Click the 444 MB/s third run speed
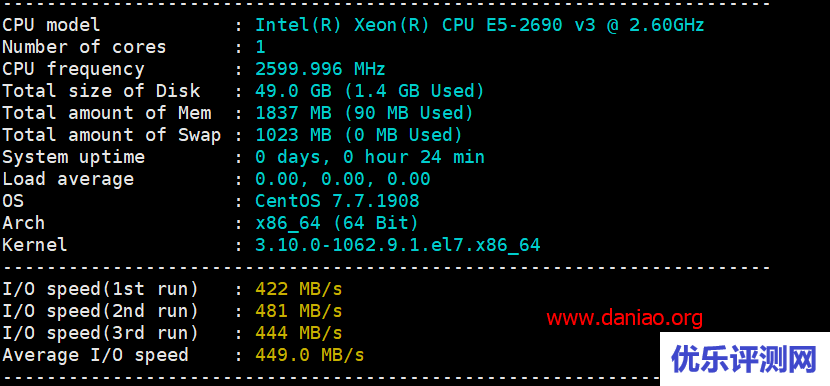 click(x=299, y=333)
